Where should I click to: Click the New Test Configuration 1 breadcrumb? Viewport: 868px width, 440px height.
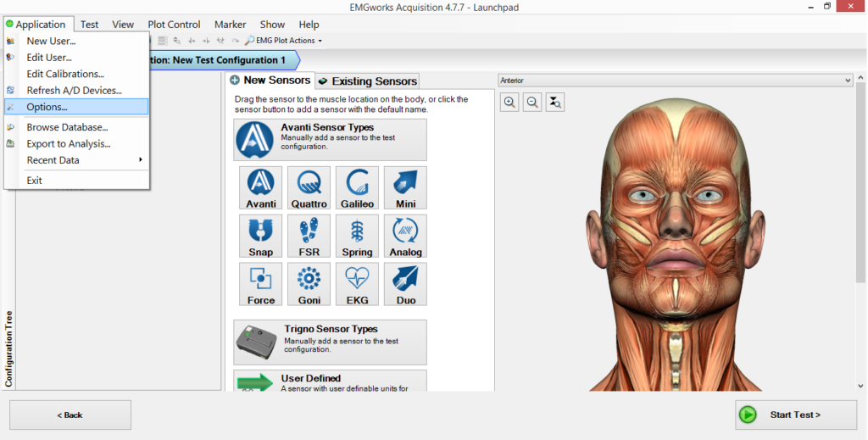224,60
